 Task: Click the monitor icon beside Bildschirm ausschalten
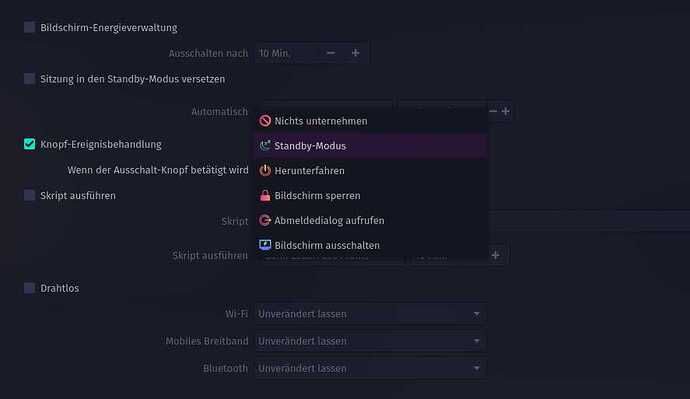[x=265, y=245]
